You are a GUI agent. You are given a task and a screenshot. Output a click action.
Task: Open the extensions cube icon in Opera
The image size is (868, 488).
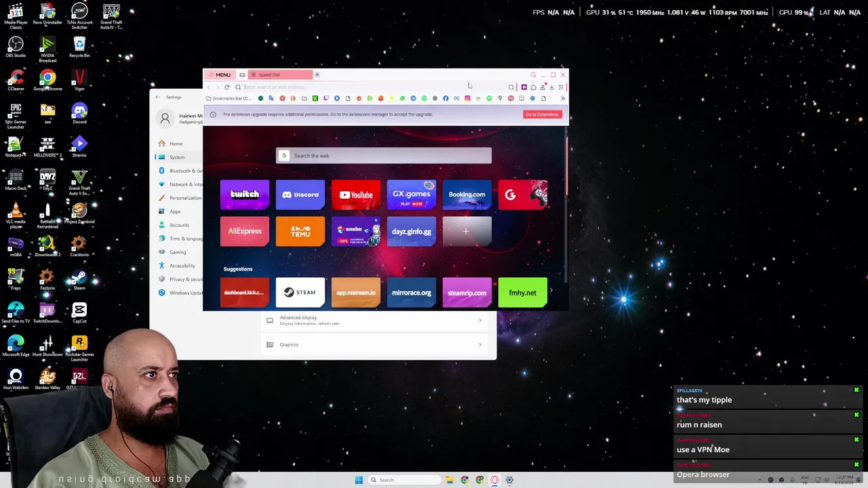coord(533,87)
